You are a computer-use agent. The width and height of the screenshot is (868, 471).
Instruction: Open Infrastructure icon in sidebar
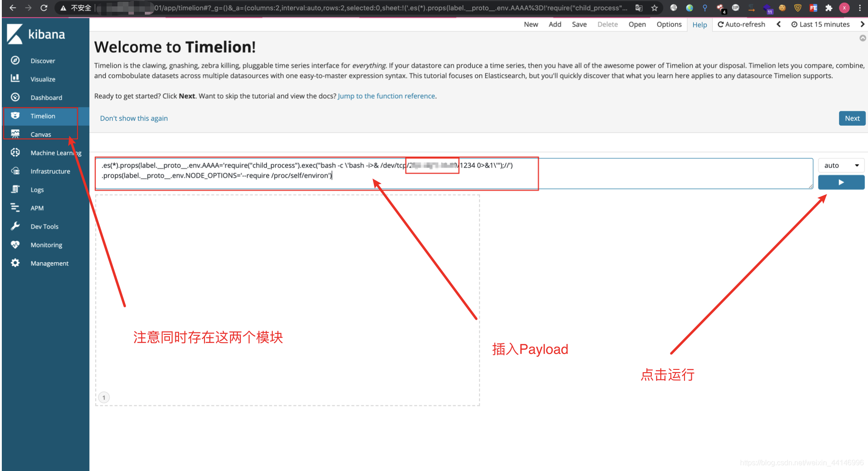click(x=15, y=171)
